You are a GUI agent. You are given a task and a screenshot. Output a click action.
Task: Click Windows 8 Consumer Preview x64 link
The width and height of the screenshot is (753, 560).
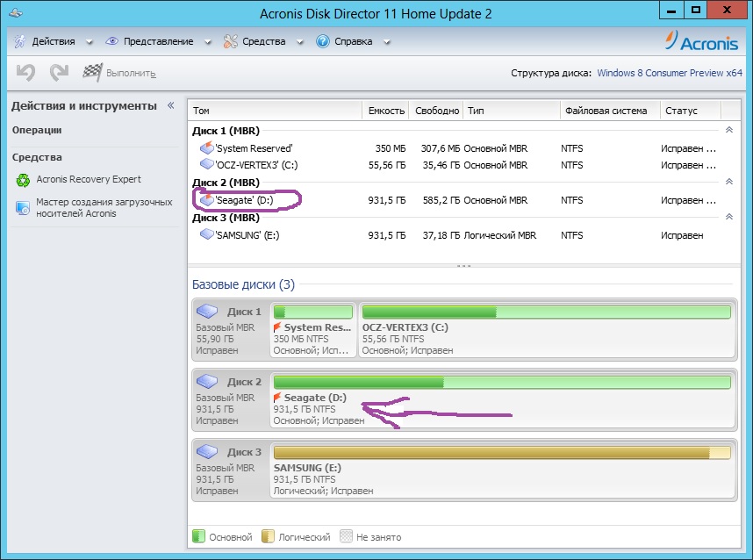670,73
